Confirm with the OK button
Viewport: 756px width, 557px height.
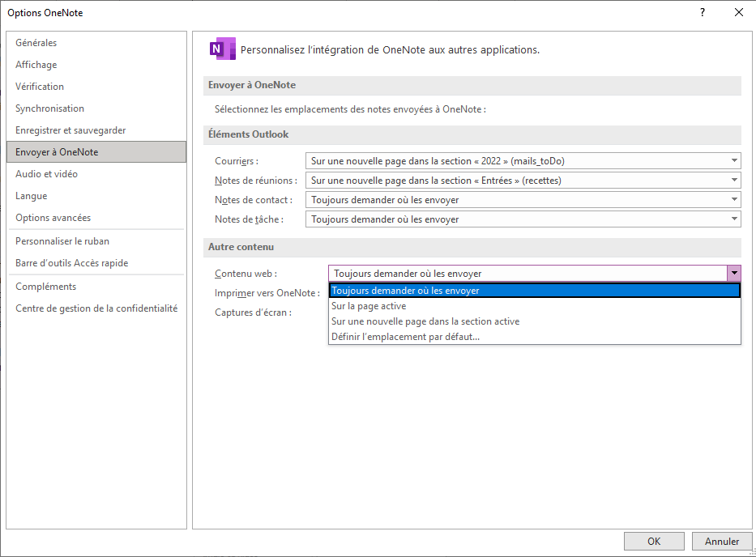tap(654, 541)
